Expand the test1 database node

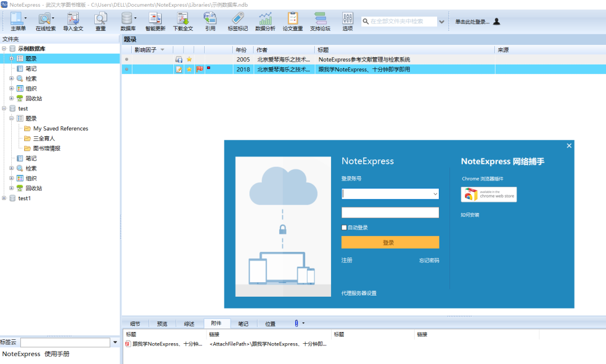click(4, 199)
